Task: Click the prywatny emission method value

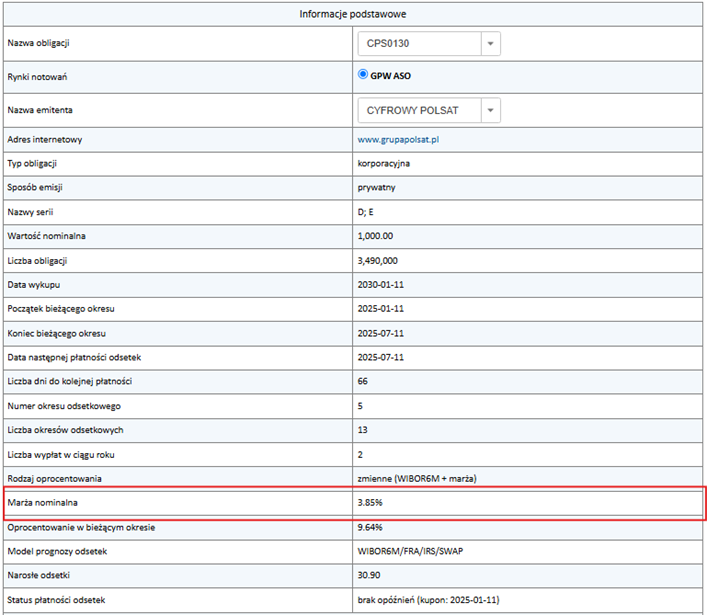Action: tap(377, 188)
